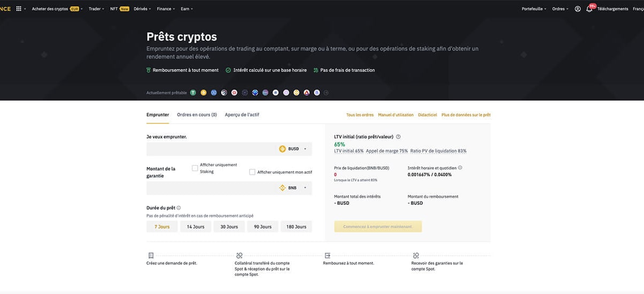Click Commencez à emprunter maintenant button
The width and height of the screenshot is (644, 294).
[x=378, y=227]
